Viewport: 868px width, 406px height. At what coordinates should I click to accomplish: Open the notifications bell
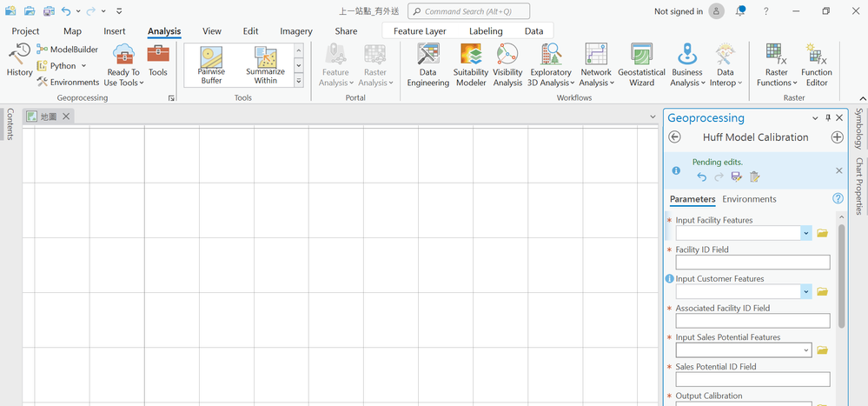click(740, 11)
